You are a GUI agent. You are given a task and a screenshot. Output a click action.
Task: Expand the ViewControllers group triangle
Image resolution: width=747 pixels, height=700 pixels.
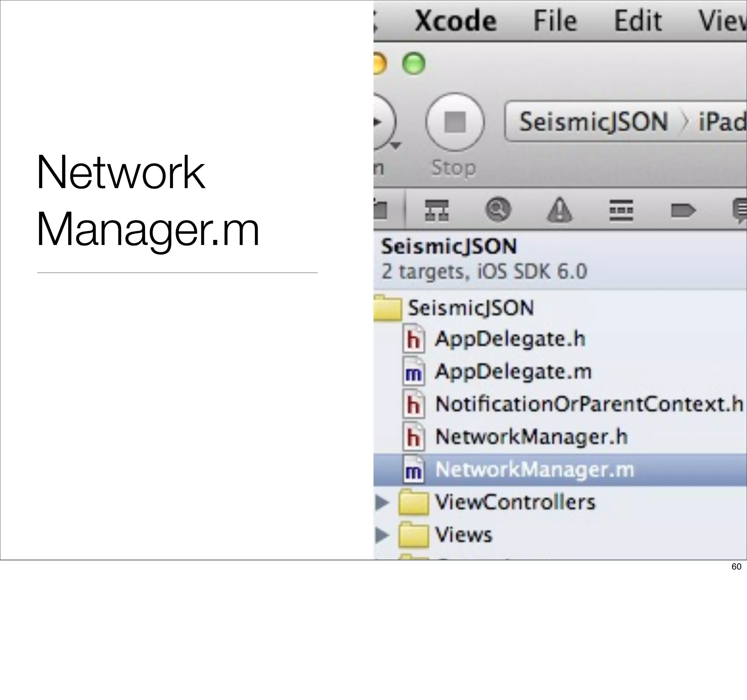382,502
